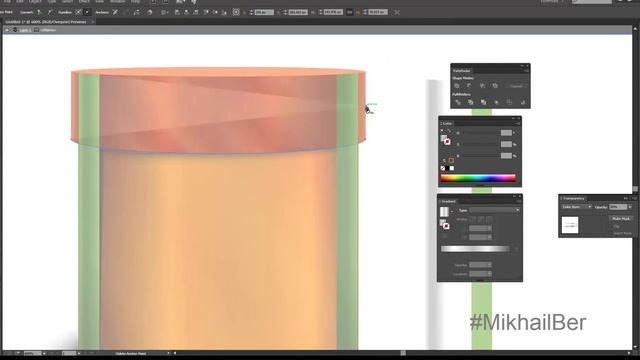Select the Transparency panel tab
This screenshot has height=360, width=640.
pos(573,198)
